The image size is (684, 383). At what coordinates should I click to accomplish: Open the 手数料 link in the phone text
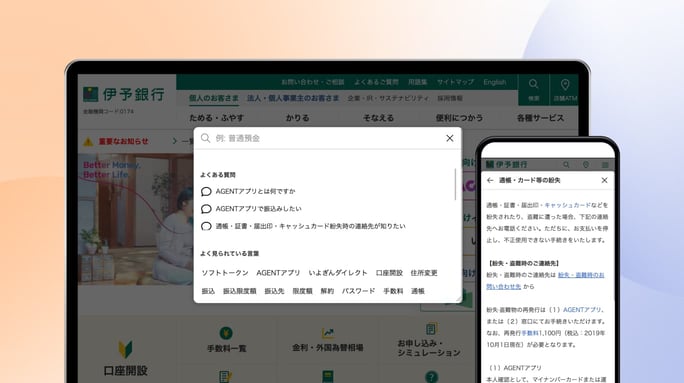point(530,333)
